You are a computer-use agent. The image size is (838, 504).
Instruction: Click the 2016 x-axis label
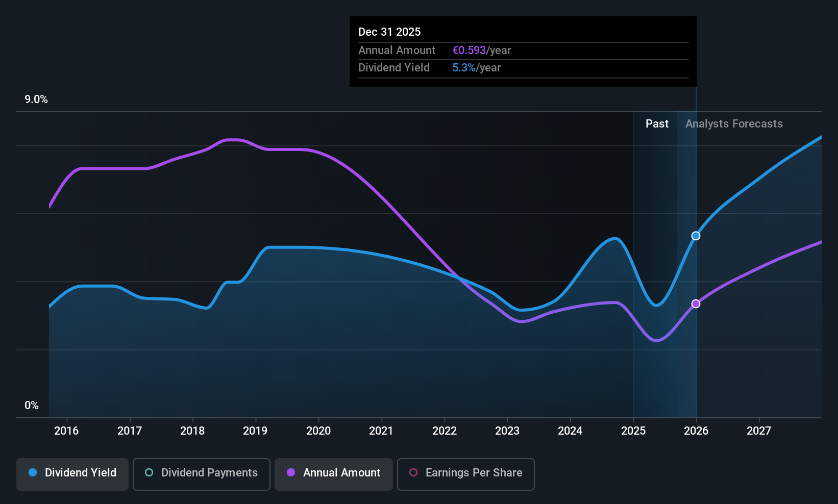click(66, 431)
